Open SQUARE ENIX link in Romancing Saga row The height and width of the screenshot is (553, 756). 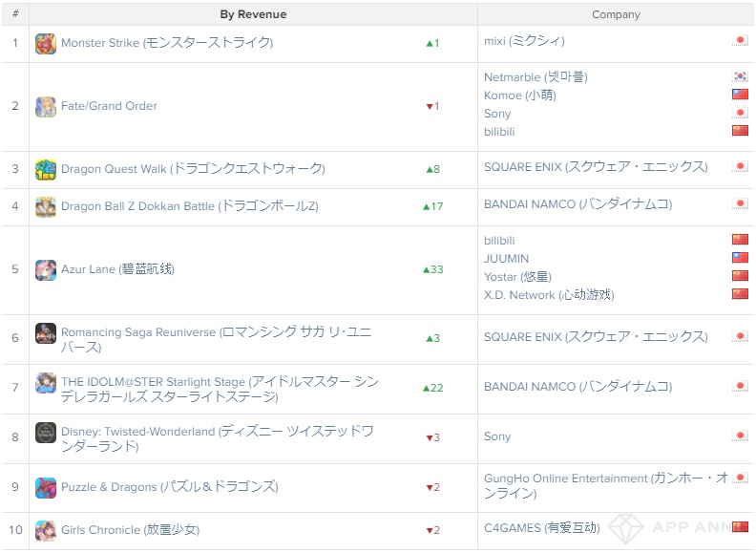pyautogui.click(x=596, y=337)
